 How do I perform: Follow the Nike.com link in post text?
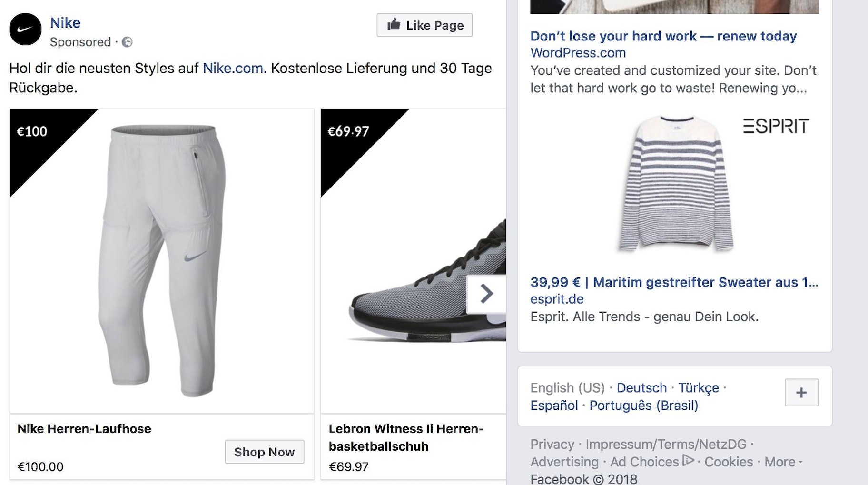coord(233,69)
